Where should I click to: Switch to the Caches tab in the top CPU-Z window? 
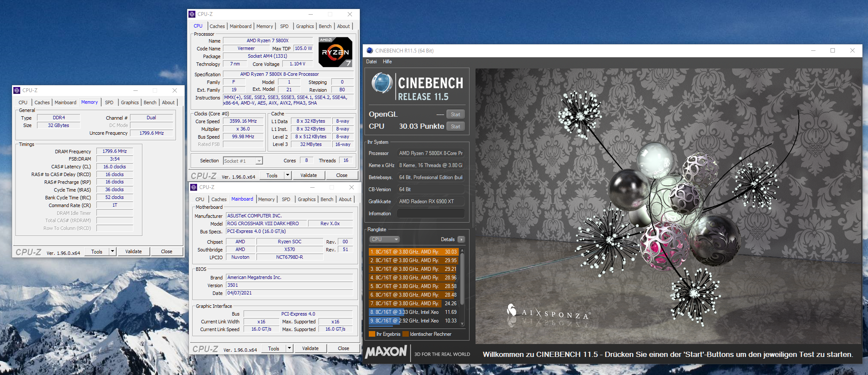217,26
